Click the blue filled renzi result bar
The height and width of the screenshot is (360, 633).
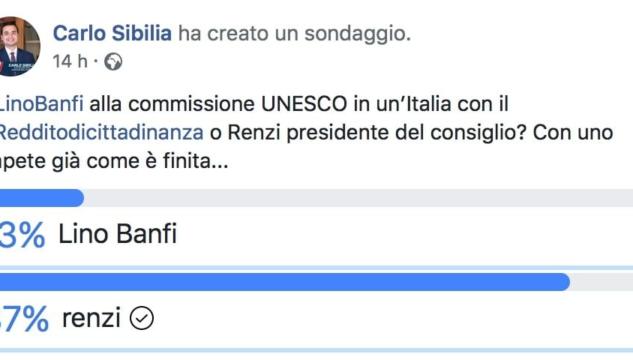[x=285, y=282]
